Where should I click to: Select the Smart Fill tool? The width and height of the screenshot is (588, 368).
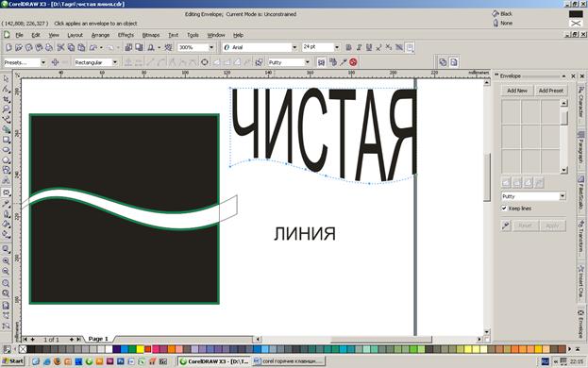(6, 129)
